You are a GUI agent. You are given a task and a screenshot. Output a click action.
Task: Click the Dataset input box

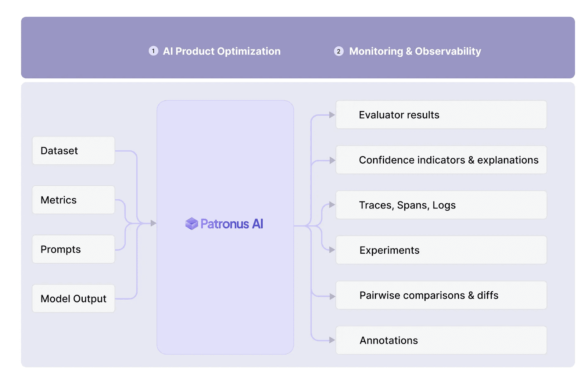click(73, 150)
